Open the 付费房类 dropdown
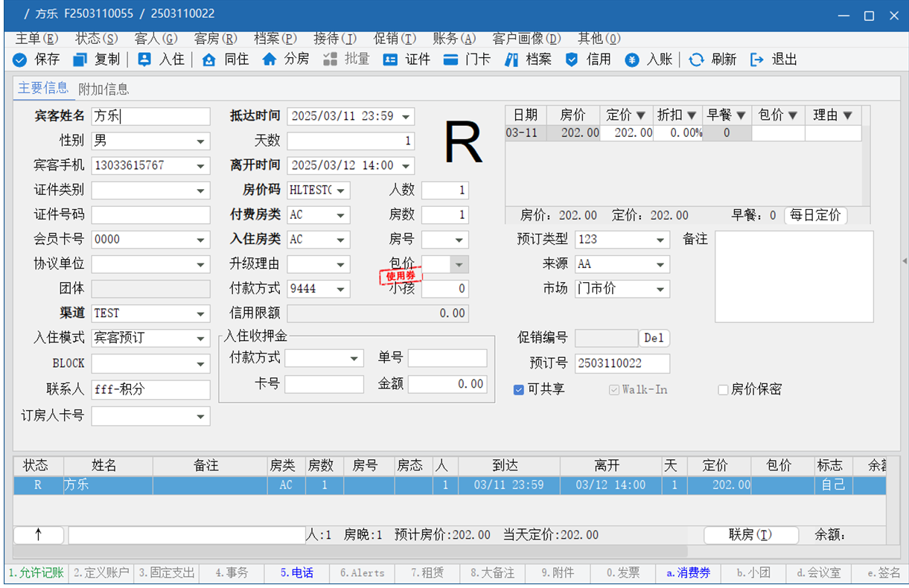Viewport: 909px width, 588px height. click(340, 215)
